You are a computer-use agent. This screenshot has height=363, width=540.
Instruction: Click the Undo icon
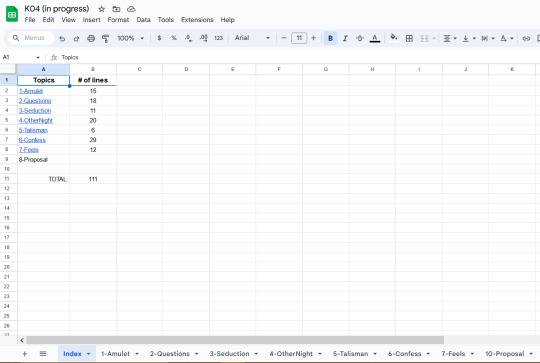click(62, 39)
